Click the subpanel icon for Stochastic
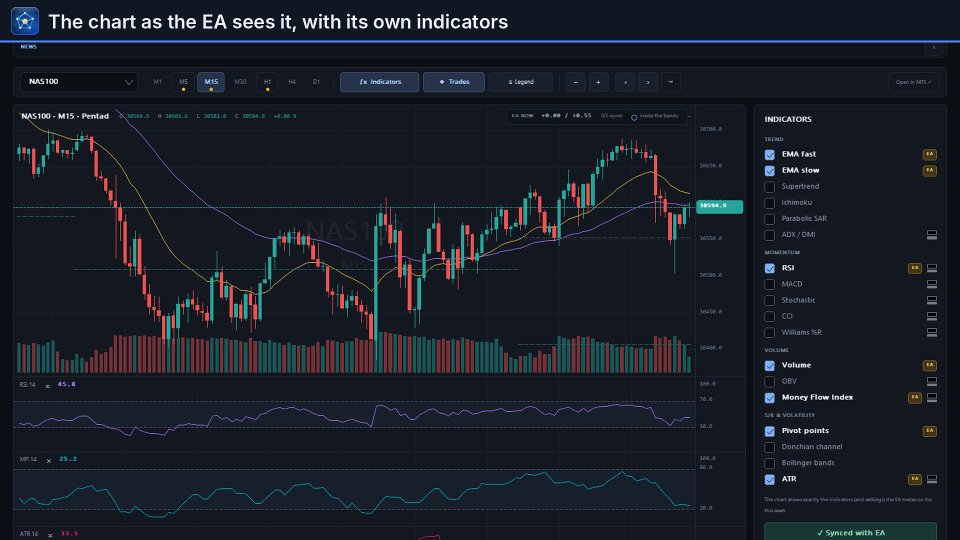 pyautogui.click(x=932, y=300)
